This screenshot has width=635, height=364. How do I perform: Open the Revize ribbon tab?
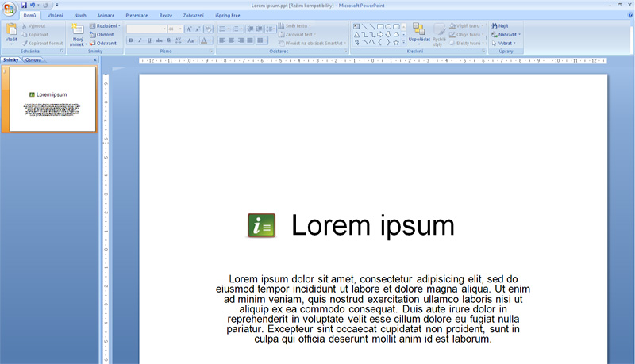pos(166,15)
